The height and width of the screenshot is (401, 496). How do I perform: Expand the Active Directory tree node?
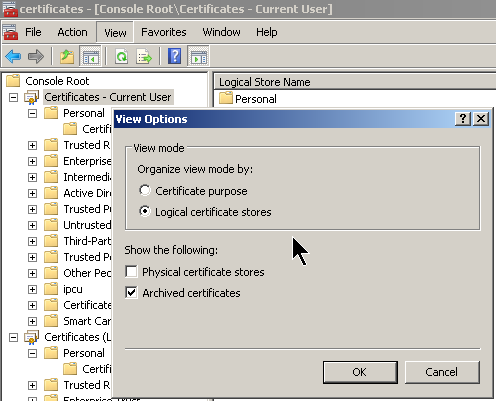point(32,193)
